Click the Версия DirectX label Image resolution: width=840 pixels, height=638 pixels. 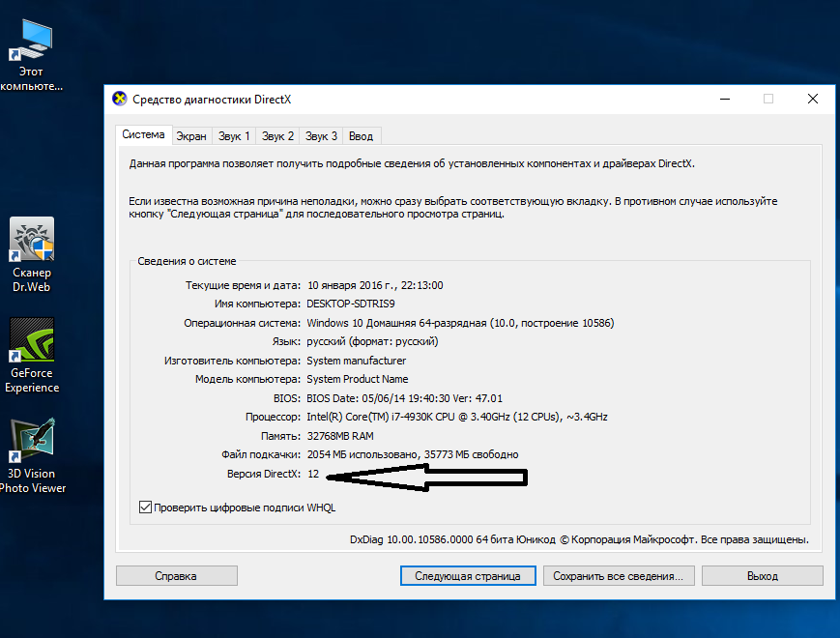click(264, 474)
